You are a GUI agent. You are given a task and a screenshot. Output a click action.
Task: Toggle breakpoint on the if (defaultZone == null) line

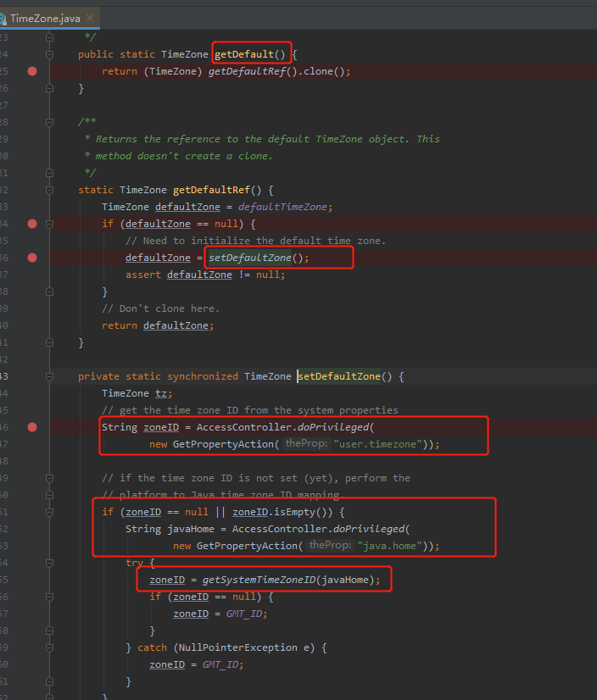pyautogui.click(x=32, y=224)
